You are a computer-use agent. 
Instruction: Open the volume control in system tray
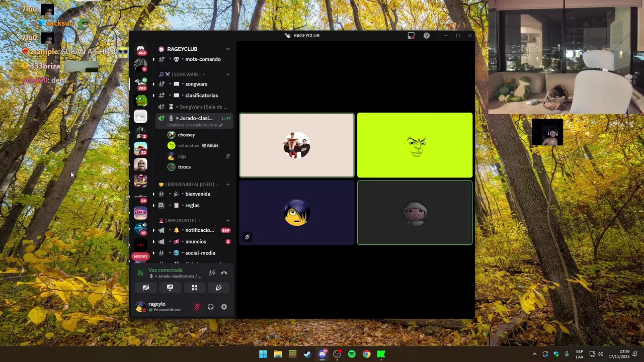coord(600,354)
